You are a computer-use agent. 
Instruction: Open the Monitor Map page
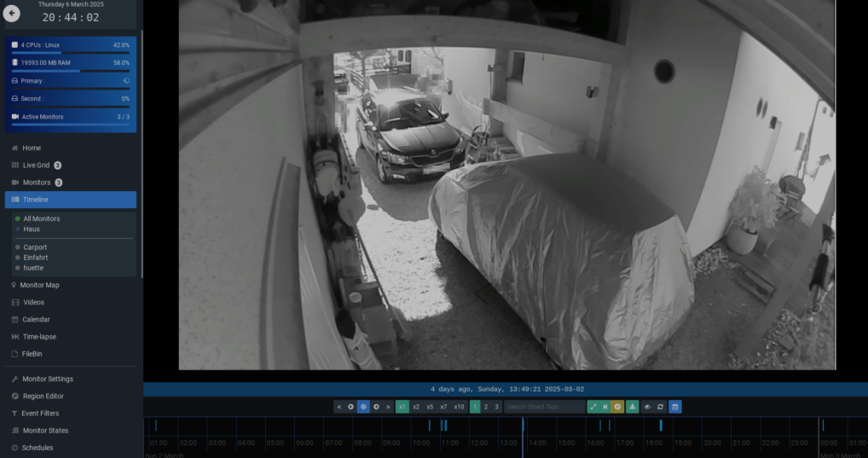(39, 285)
